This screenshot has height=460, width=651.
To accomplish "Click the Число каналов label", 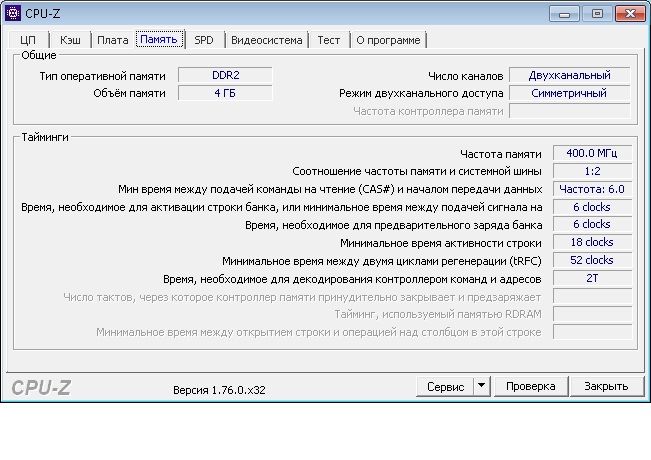I will [x=465, y=76].
